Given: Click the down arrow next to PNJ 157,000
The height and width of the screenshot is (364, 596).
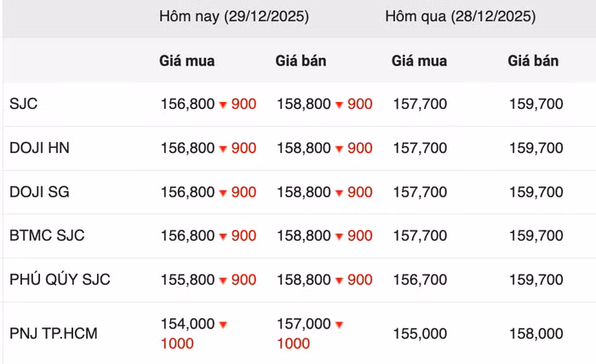Looking at the screenshot, I should (339, 325).
